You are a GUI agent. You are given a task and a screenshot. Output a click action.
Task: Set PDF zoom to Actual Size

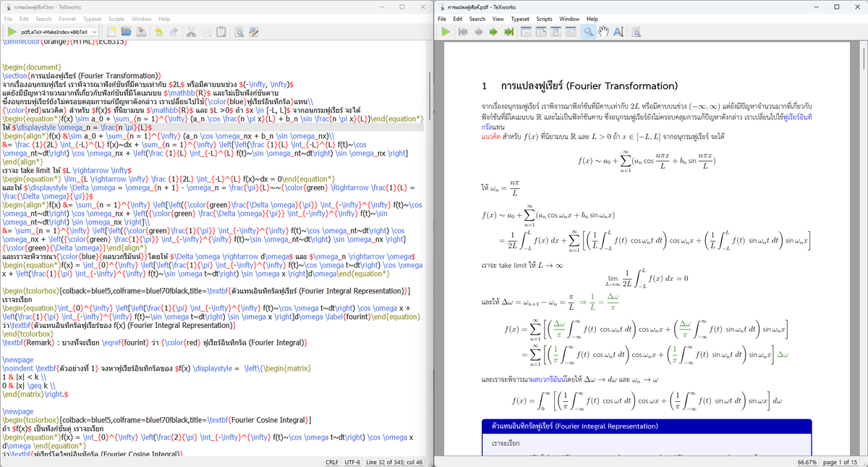[x=527, y=32]
